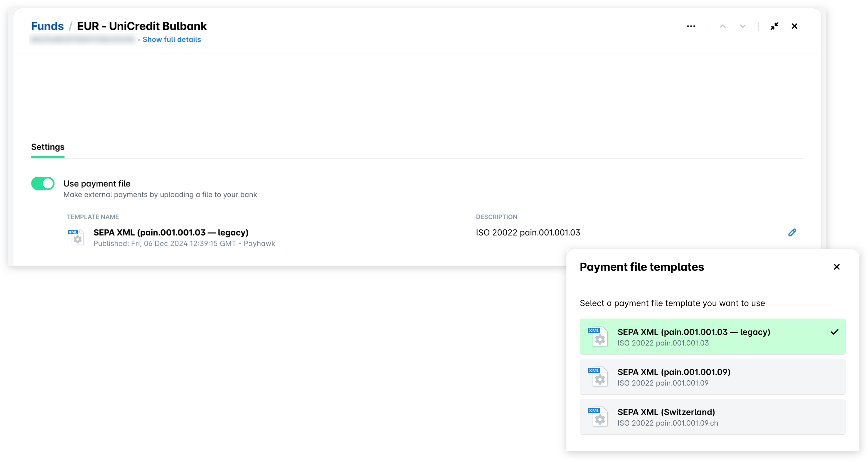
Task: Open the three-dots more options menu
Action: coord(691,26)
